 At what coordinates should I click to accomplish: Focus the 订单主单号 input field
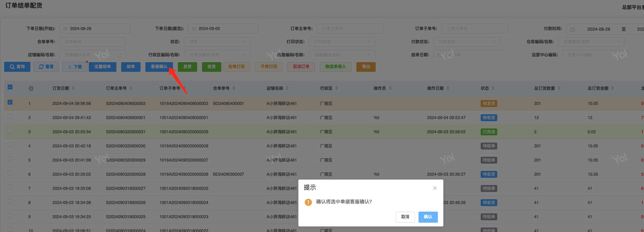click(x=349, y=29)
